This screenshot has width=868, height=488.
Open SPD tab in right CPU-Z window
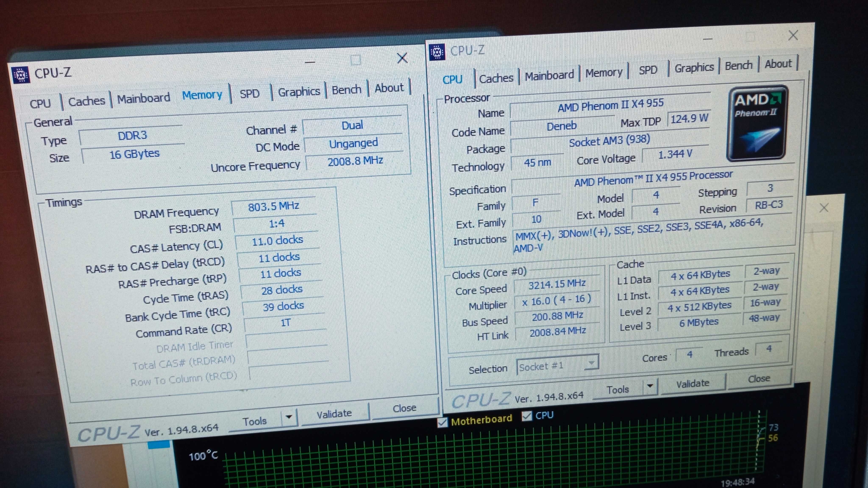click(648, 70)
